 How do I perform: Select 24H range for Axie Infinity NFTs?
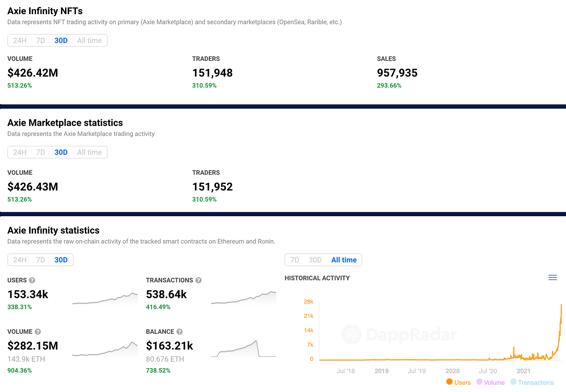click(x=20, y=40)
